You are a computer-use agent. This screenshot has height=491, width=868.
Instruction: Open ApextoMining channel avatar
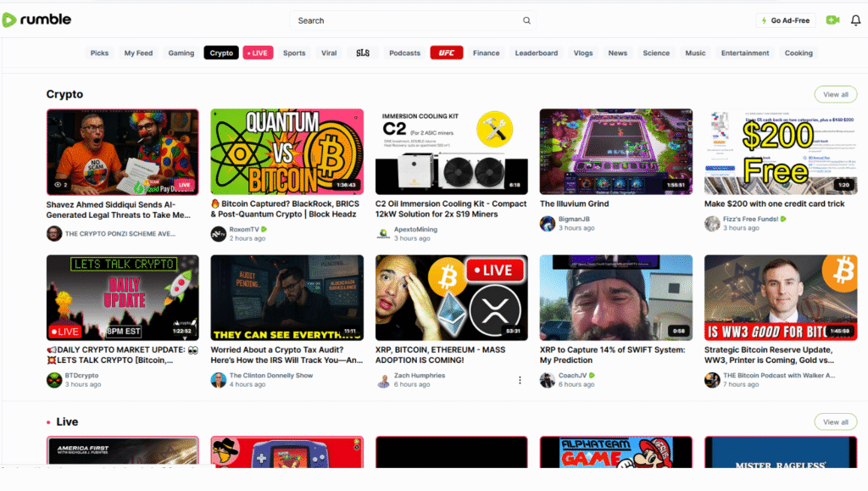pos(383,233)
